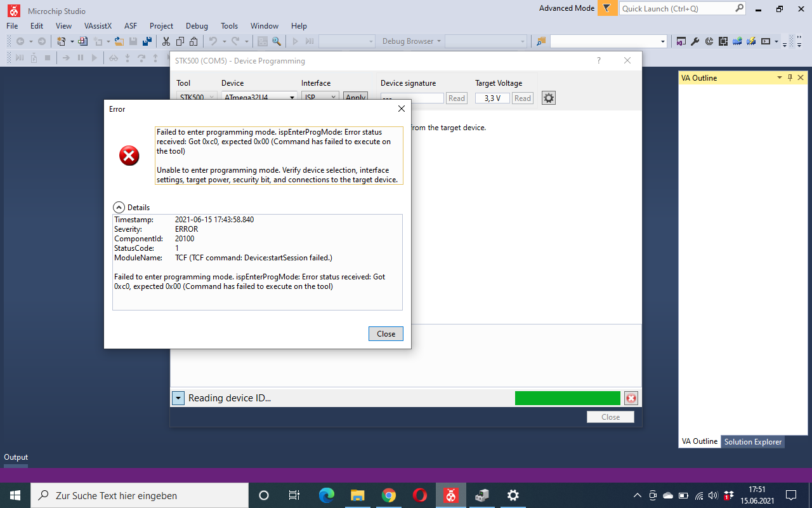Open settings gear in Device Programming window

coord(549,98)
